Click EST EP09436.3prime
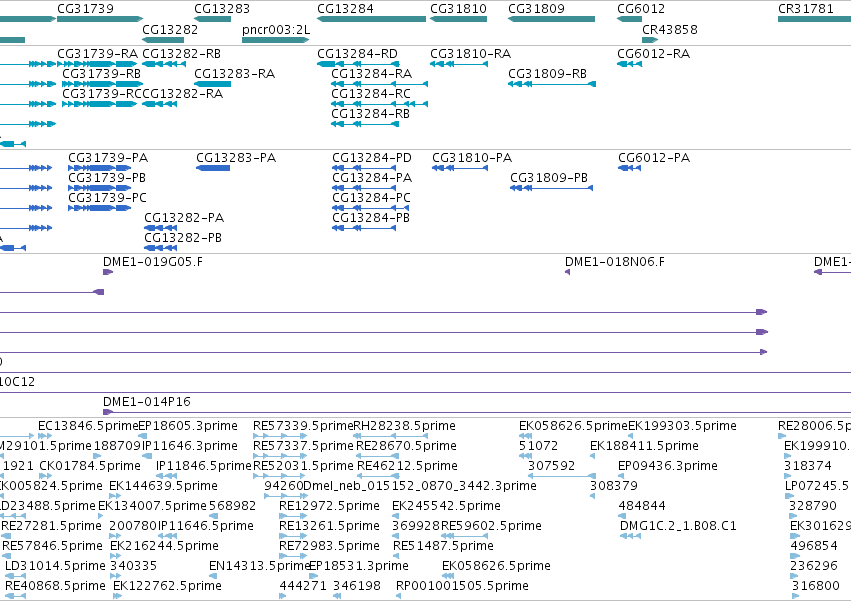The image size is (851, 601). tap(668, 466)
